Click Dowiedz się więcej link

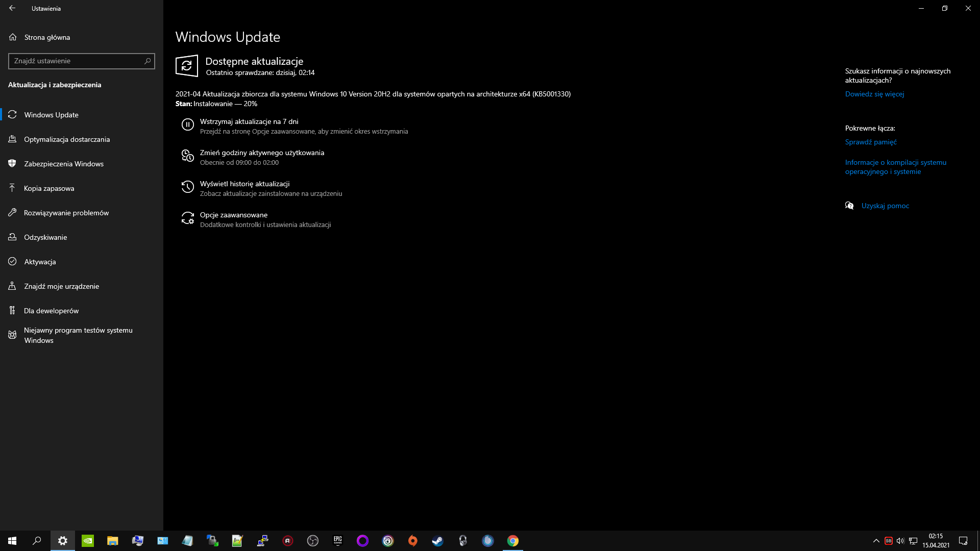click(874, 94)
